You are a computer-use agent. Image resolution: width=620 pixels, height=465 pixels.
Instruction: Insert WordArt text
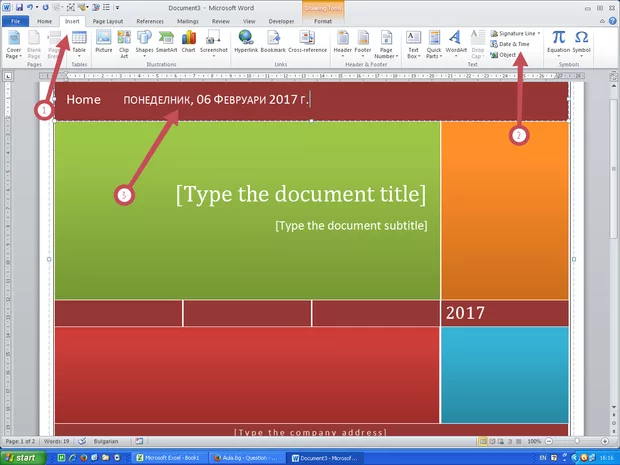click(x=456, y=44)
